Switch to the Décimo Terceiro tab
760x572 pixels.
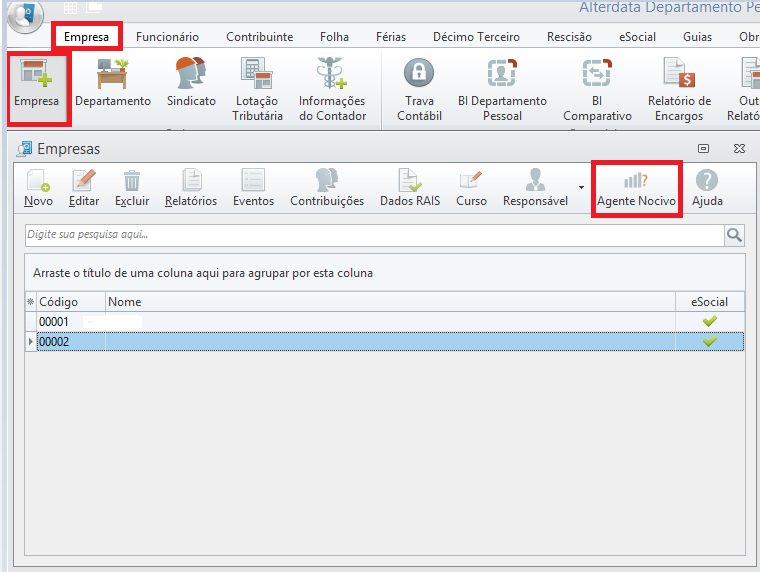pyautogui.click(x=476, y=36)
